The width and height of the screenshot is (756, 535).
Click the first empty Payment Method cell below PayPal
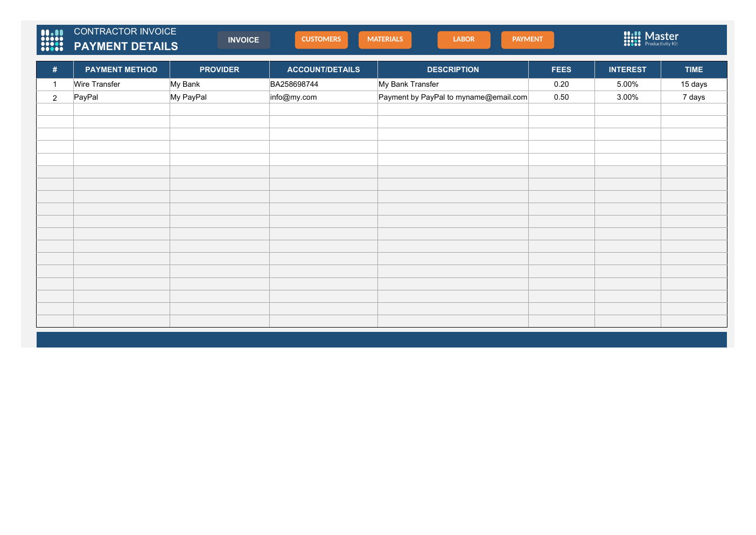click(x=121, y=109)
